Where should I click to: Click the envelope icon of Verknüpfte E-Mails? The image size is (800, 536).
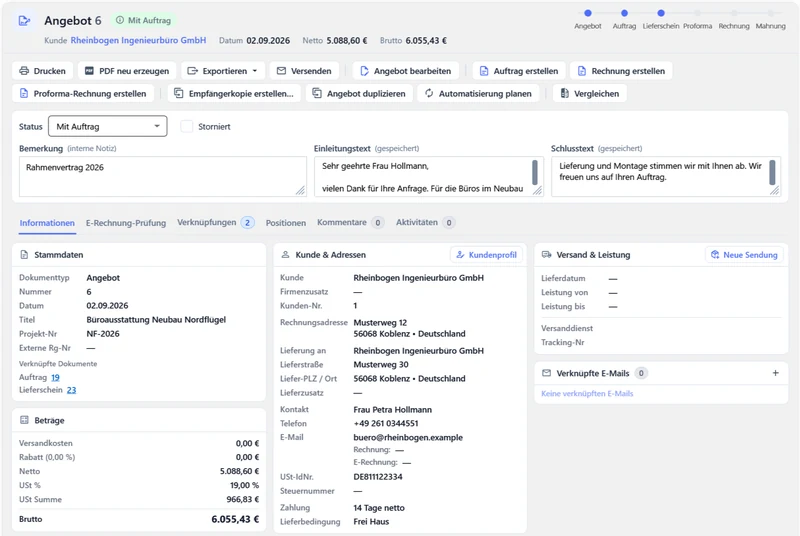(546, 373)
